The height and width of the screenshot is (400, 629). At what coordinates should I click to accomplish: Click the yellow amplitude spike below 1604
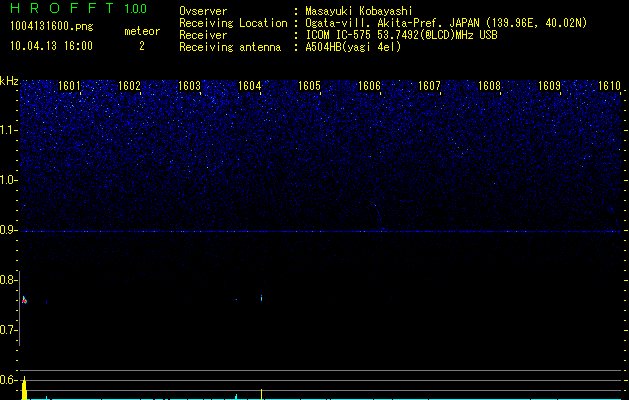262,394
